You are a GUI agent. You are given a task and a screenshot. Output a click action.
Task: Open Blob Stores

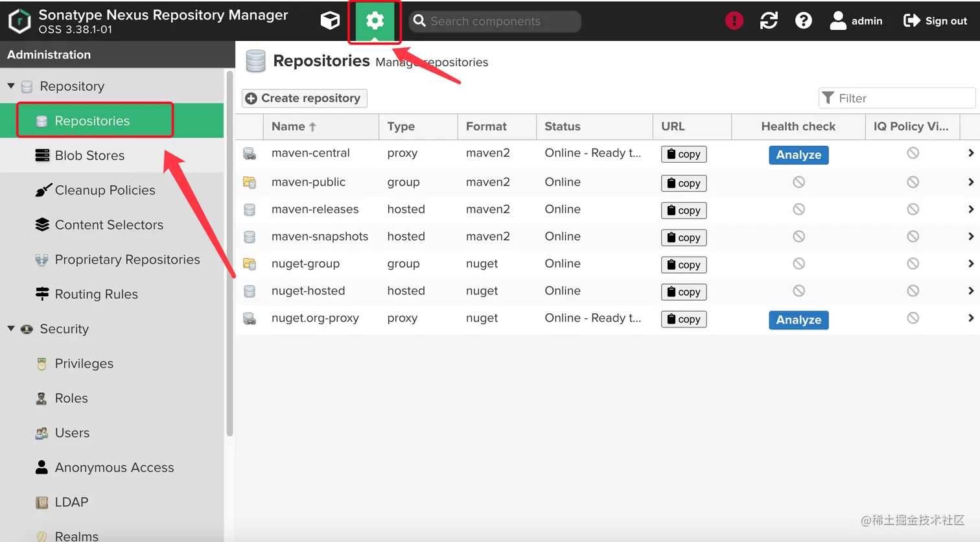pos(111,156)
